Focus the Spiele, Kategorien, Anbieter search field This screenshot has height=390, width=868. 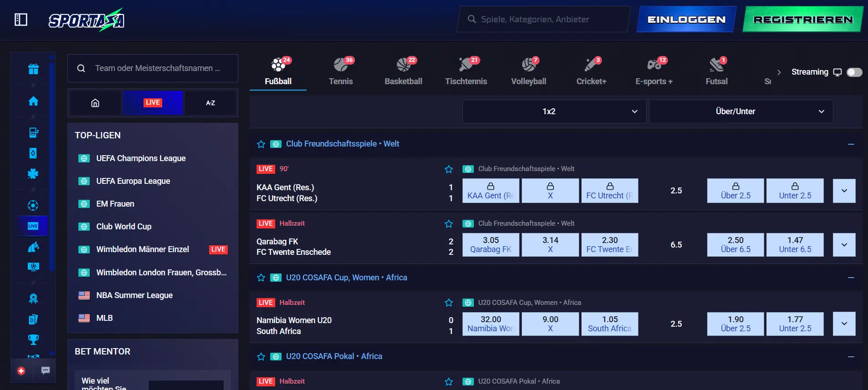coord(543,19)
